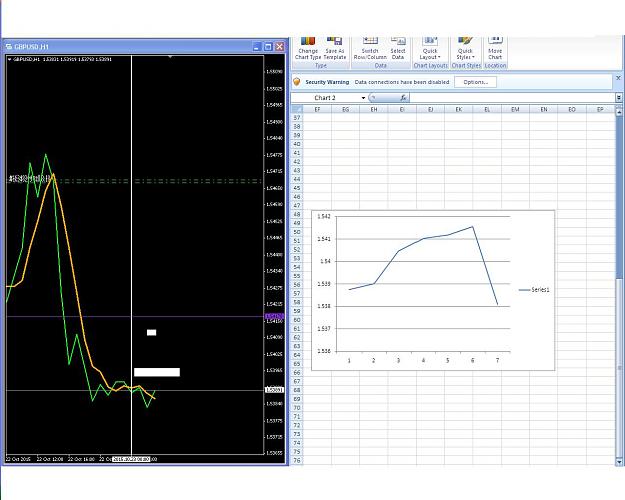Select row 70 header

[x=297, y=408]
